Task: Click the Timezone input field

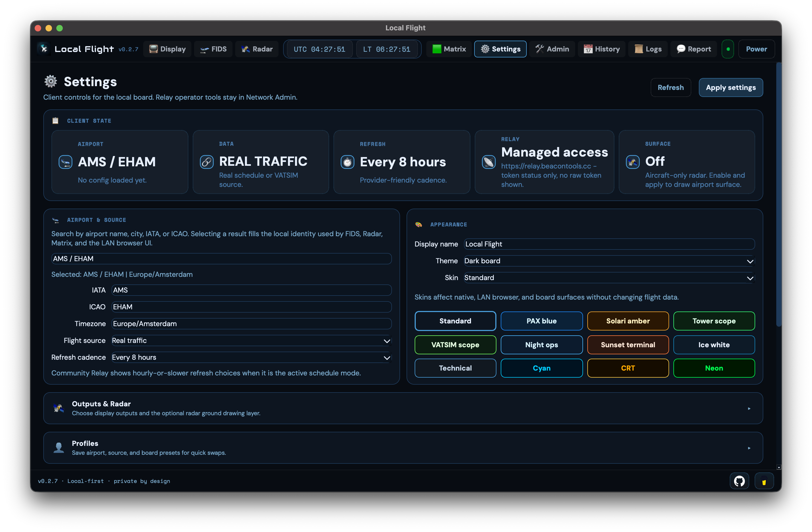Action: (x=251, y=324)
